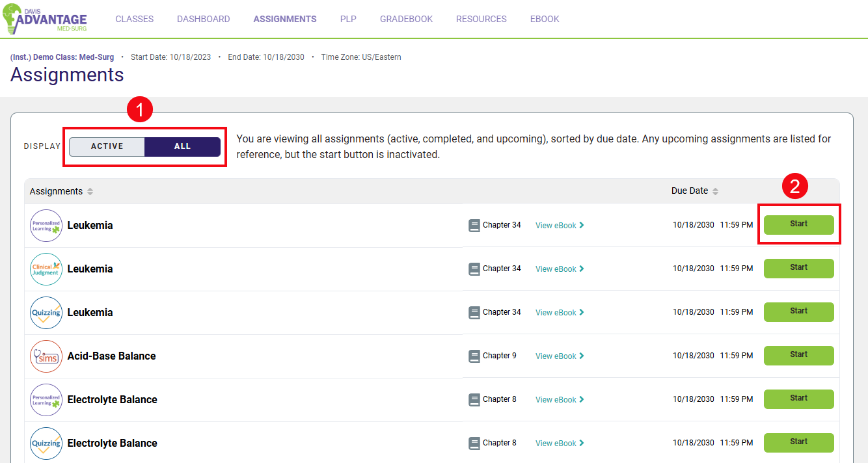Open View eBook for Personalized Learning Electrolyte Balance
Image resolution: width=868 pixels, height=463 pixels.
tap(560, 400)
